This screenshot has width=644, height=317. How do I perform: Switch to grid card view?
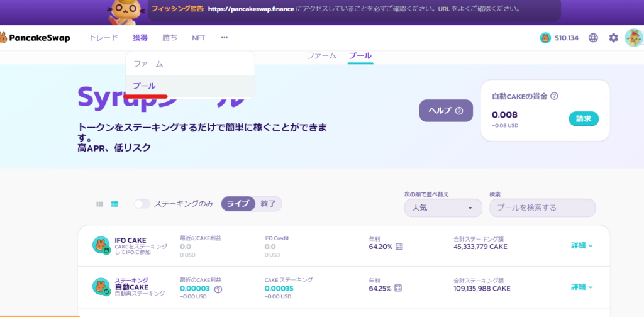point(99,204)
